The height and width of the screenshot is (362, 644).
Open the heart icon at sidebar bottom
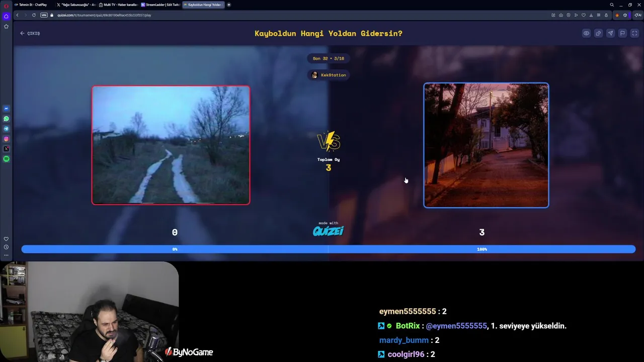point(6,239)
